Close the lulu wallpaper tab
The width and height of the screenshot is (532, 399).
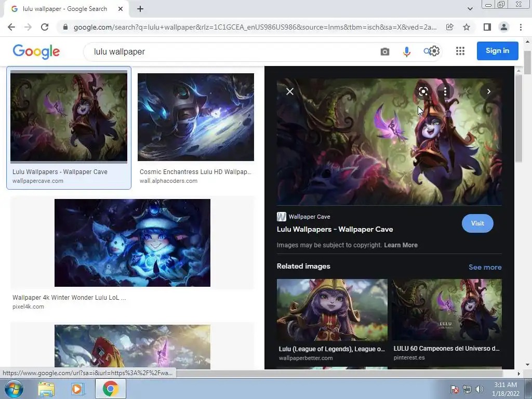pos(121,9)
